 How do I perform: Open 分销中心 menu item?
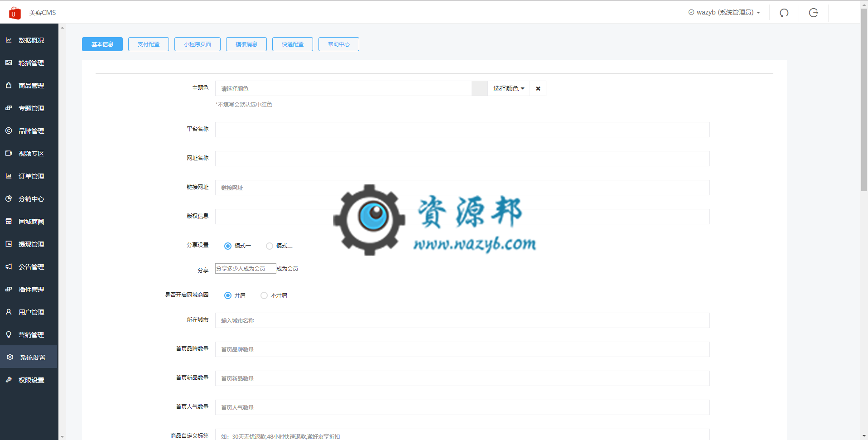[x=29, y=198]
